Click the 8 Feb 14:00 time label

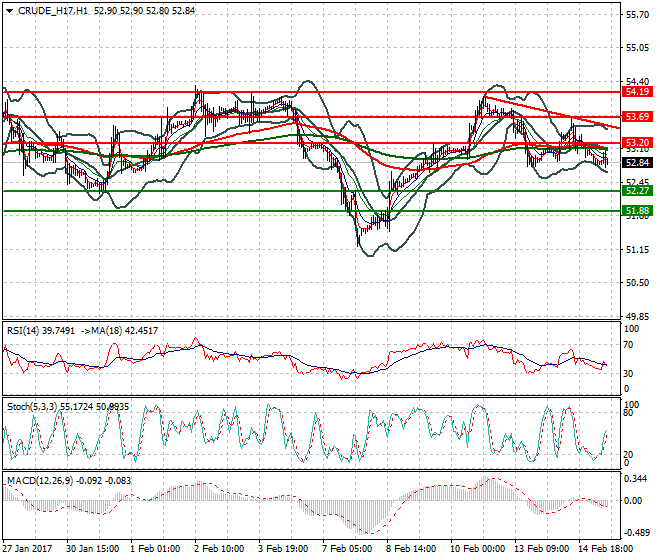(x=411, y=549)
